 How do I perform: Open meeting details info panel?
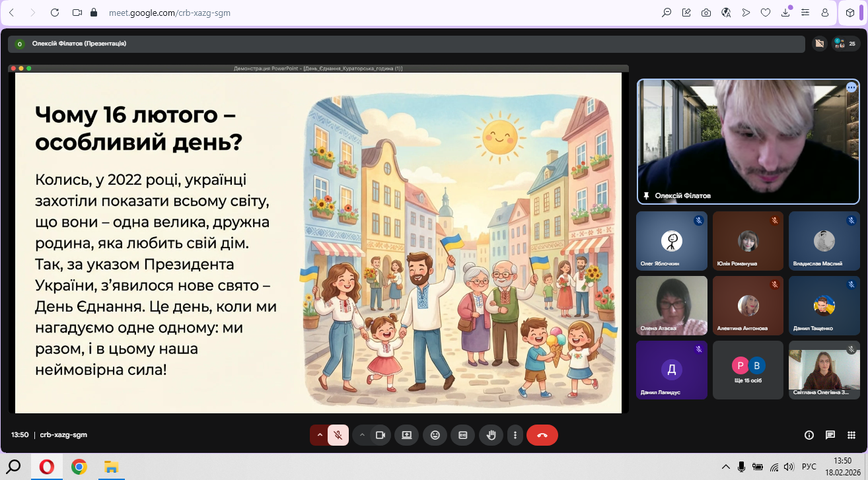(x=809, y=435)
